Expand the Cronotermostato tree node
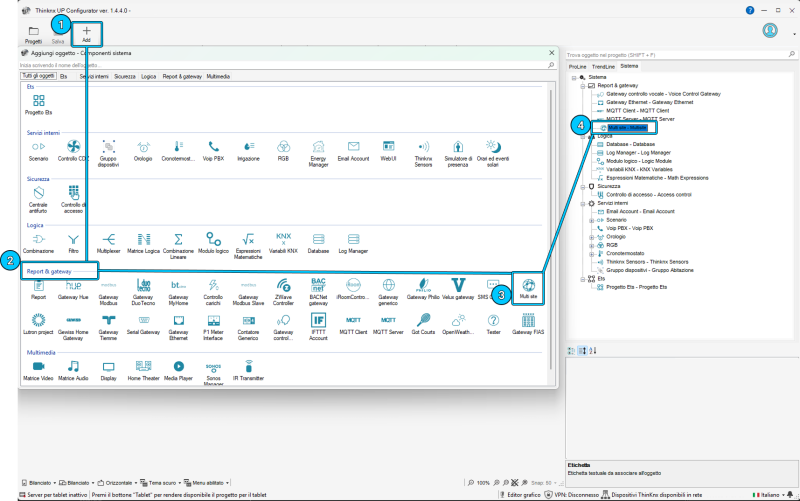The image size is (800, 501). click(591, 254)
